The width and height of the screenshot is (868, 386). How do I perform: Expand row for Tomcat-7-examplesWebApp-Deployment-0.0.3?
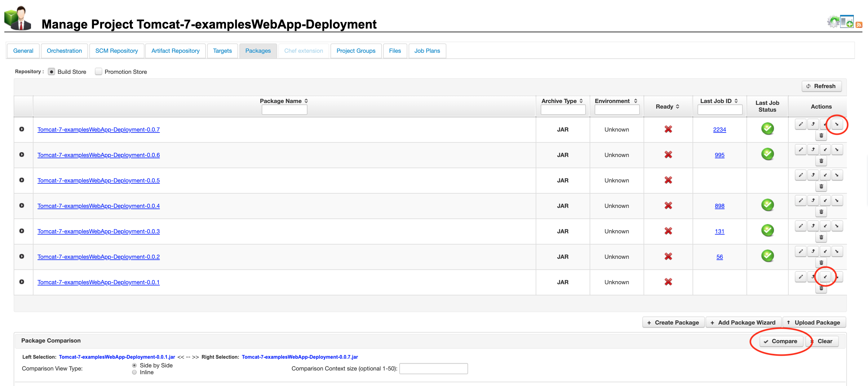[x=22, y=231]
